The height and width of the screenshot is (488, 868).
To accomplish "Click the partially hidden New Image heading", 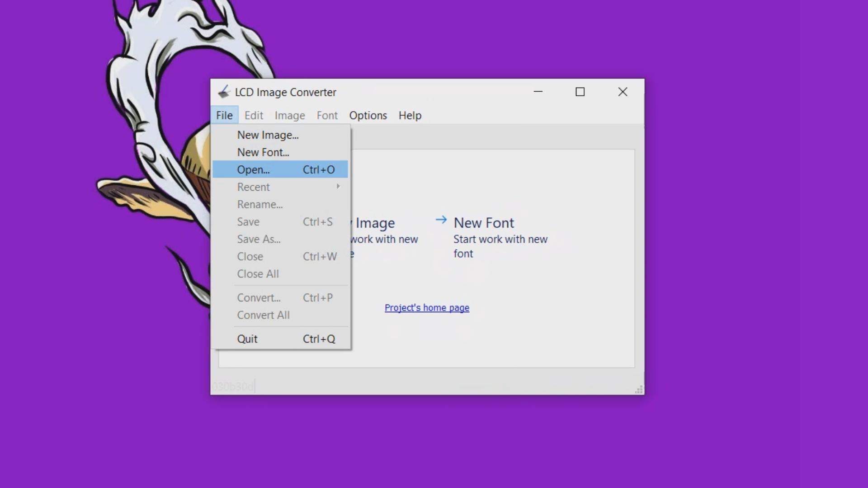I will [x=373, y=223].
